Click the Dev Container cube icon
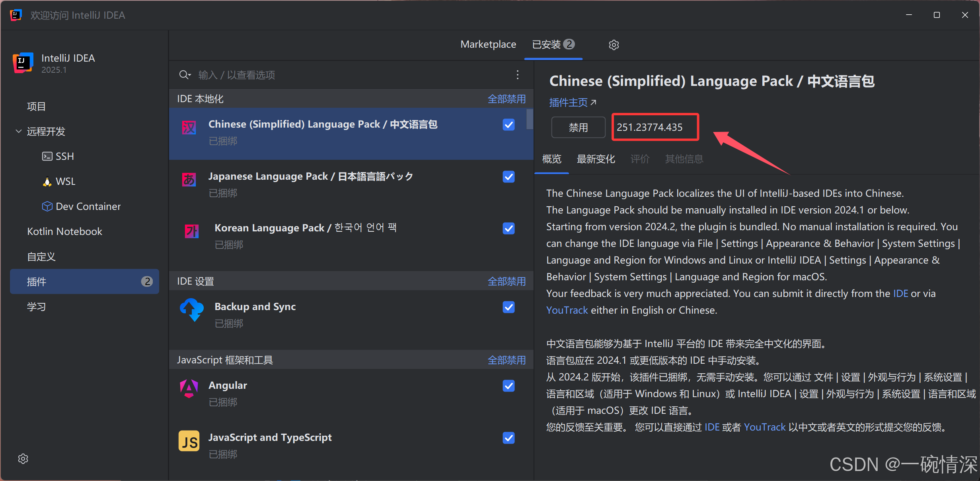This screenshot has width=980, height=481. [x=47, y=206]
